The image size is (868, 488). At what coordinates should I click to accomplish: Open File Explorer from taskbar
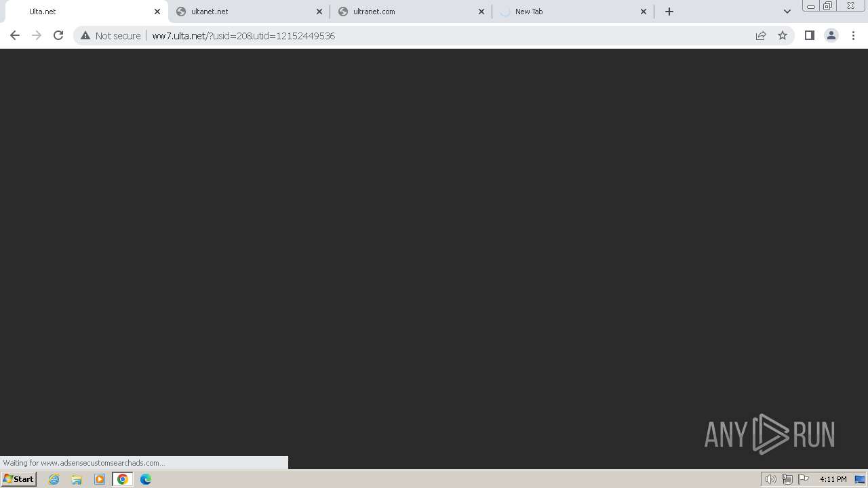tap(77, 479)
